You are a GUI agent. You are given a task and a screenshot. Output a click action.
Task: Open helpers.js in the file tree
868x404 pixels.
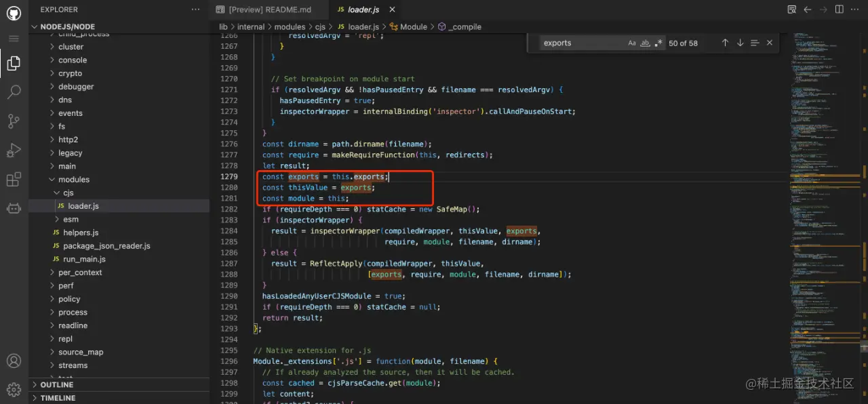tap(119, 233)
